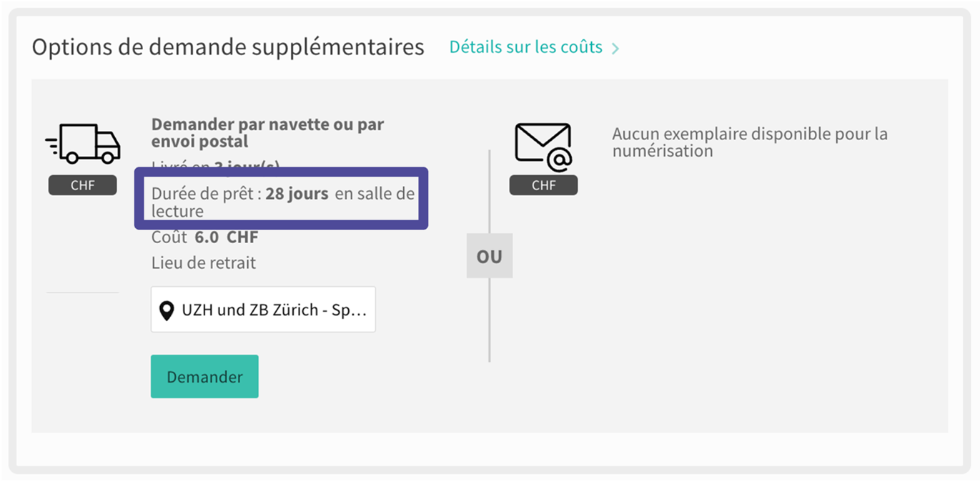Click the chevron after Détails sur les coûts
The height and width of the screenshot is (482, 980).
(x=615, y=49)
